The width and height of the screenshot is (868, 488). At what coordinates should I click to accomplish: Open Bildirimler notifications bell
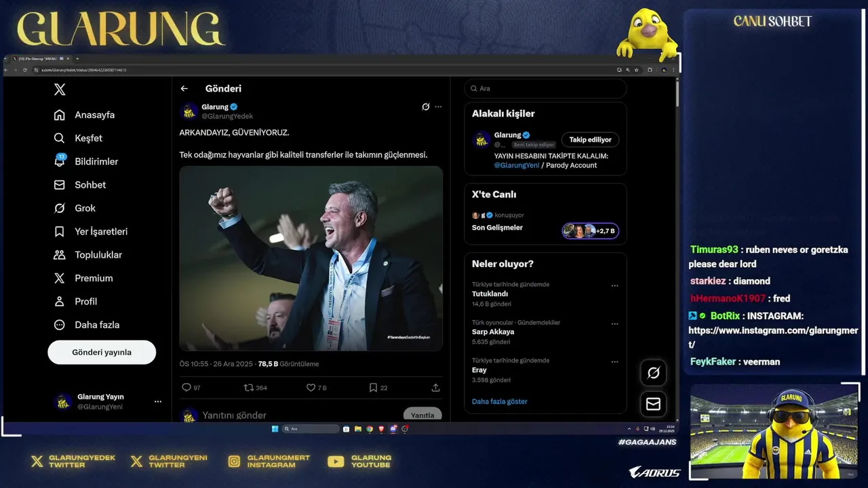(60, 161)
